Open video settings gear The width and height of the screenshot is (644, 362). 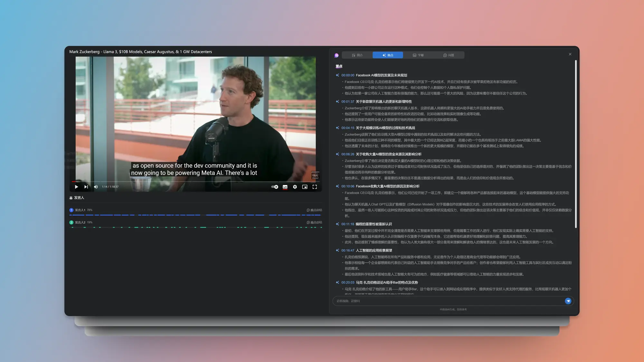[x=295, y=187]
